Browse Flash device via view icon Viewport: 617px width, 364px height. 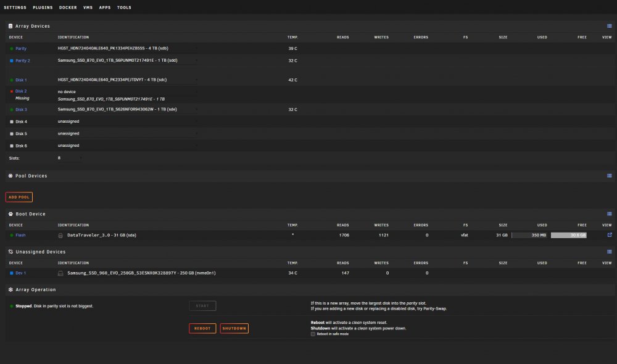coord(610,235)
